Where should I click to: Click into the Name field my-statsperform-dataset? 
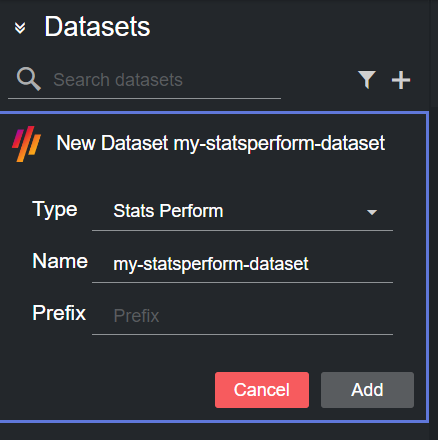(x=242, y=264)
